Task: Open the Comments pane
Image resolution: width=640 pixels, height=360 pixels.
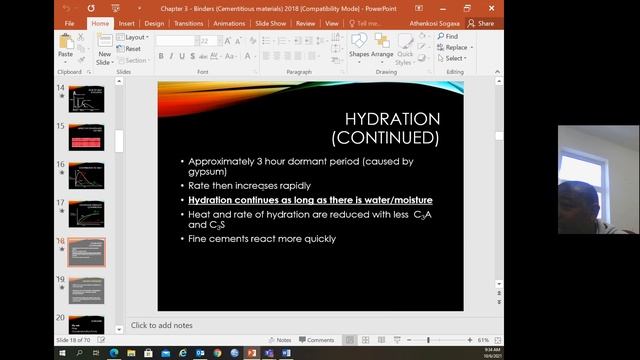Action: coord(316,340)
